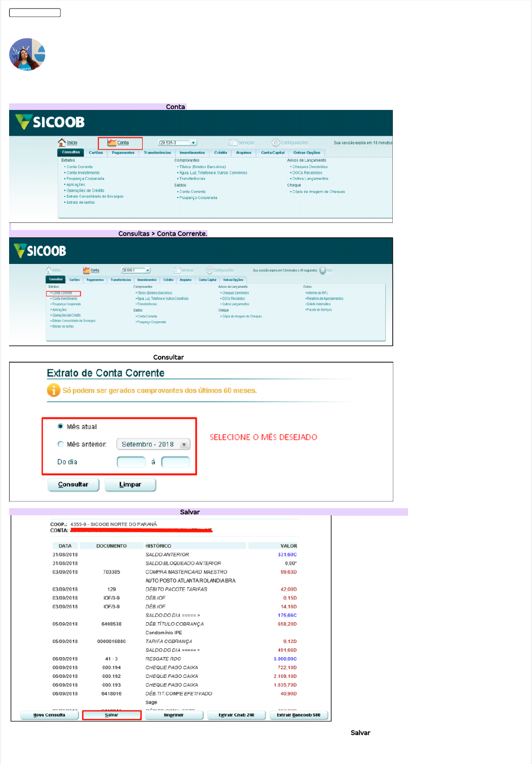Select the Mês atual radio button
Screen dimensions: 532x764
coord(61,427)
